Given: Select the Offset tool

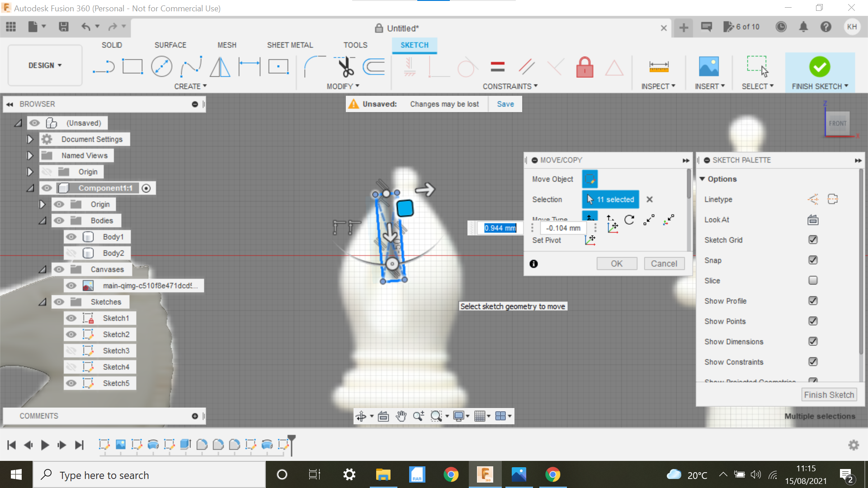Looking at the screenshot, I should click(x=373, y=66).
